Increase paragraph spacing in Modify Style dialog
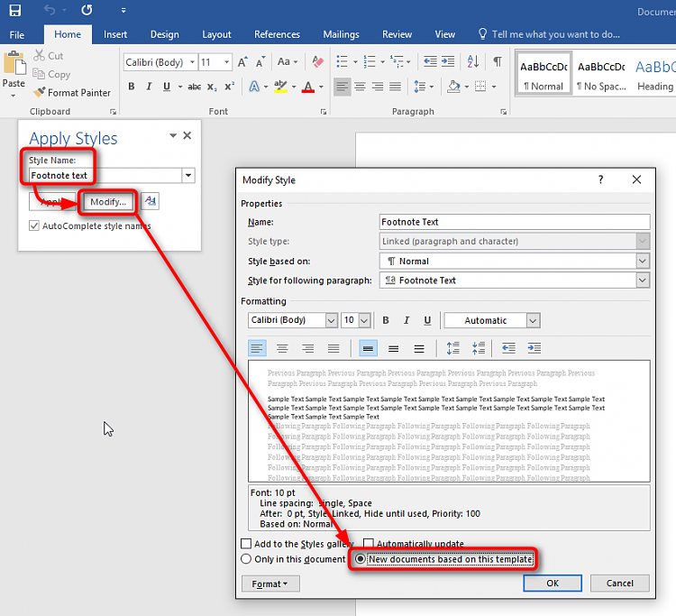The height and width of the screenshot is (616, 676). point(453,348)
